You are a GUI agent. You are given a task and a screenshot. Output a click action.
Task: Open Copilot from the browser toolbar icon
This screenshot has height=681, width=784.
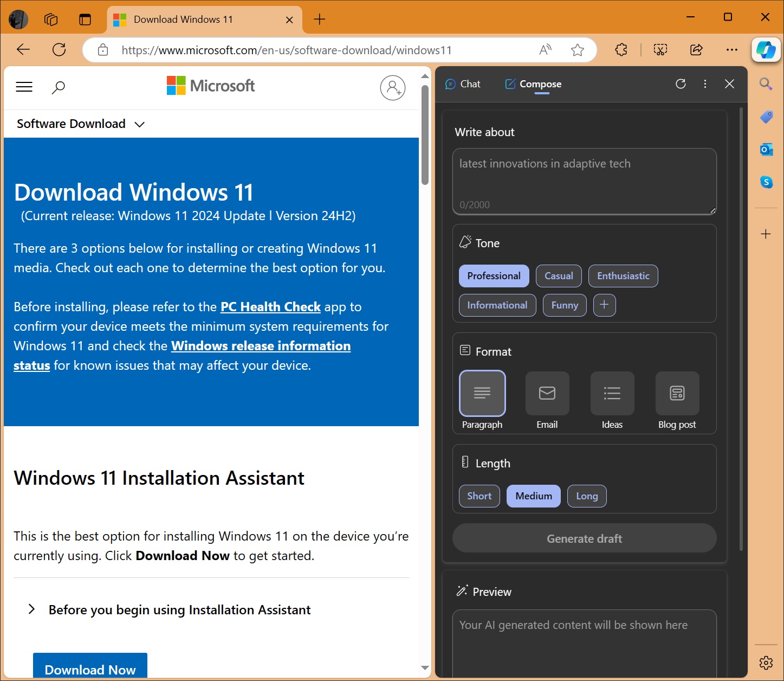[x=766, y=50]
